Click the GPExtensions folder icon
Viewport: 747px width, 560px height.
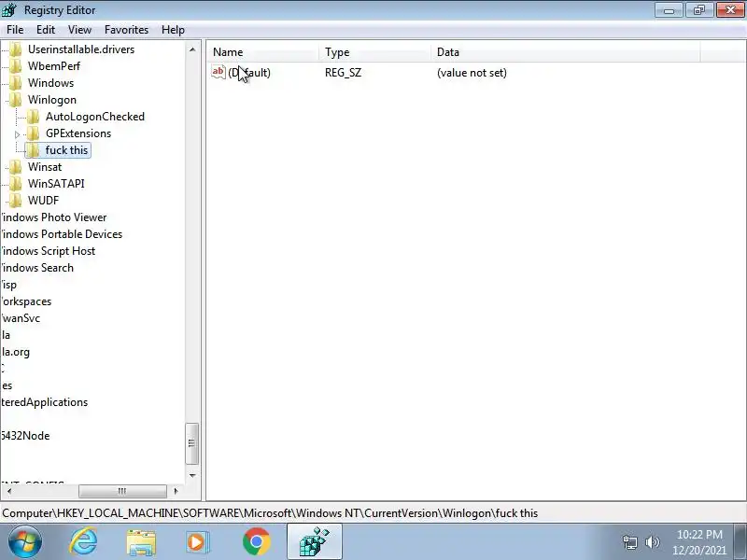pyautogui.click(x=33, y=133)
